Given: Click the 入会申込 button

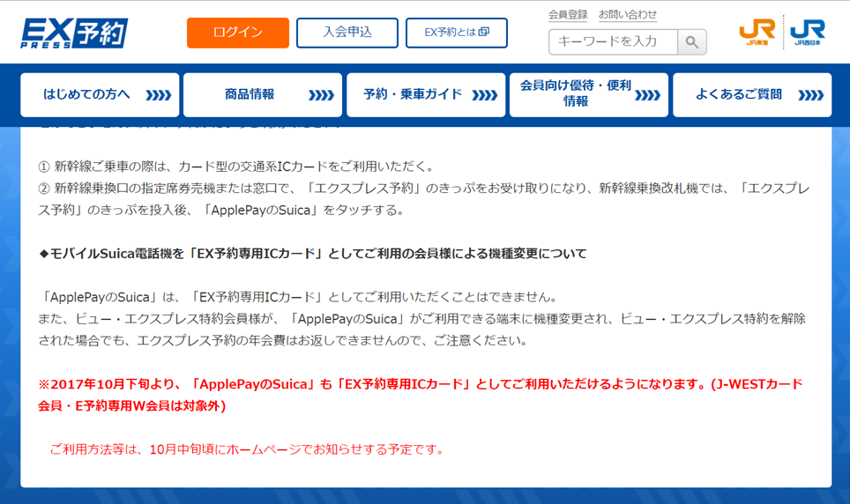Looking at the screenshot, I should (347, 33).
